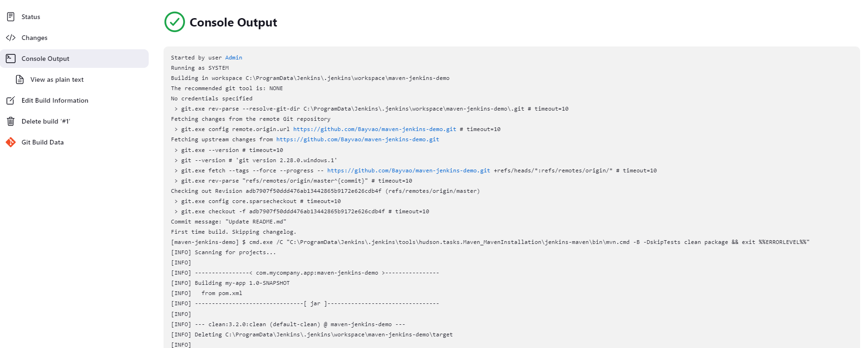868x348 pixels.
Task: Follow the remote.origin.url GitHub repository link
Action: (374, 129)
